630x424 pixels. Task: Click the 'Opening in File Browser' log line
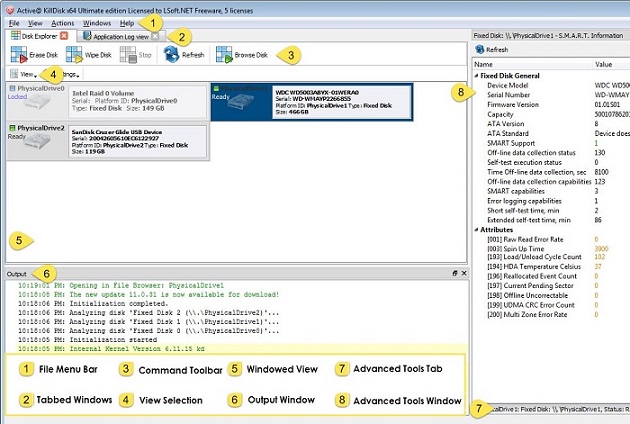[121, 286]
